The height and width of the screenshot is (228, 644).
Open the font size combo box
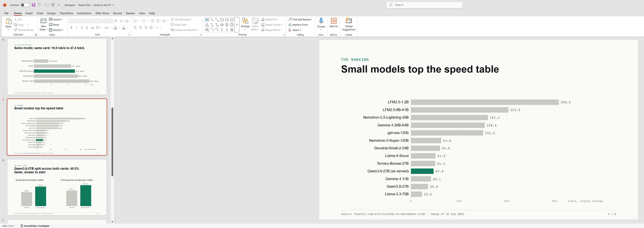[x=108, y=21]
